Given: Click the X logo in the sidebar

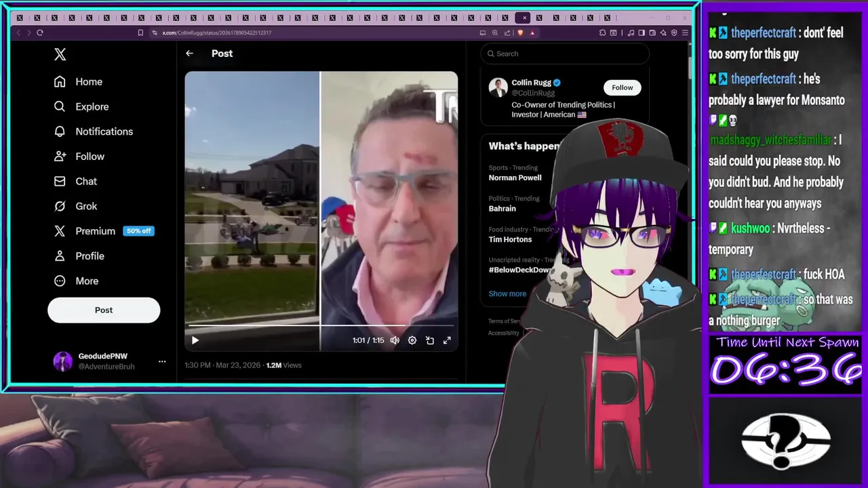Looking at the screenshot, I should 60,55.
